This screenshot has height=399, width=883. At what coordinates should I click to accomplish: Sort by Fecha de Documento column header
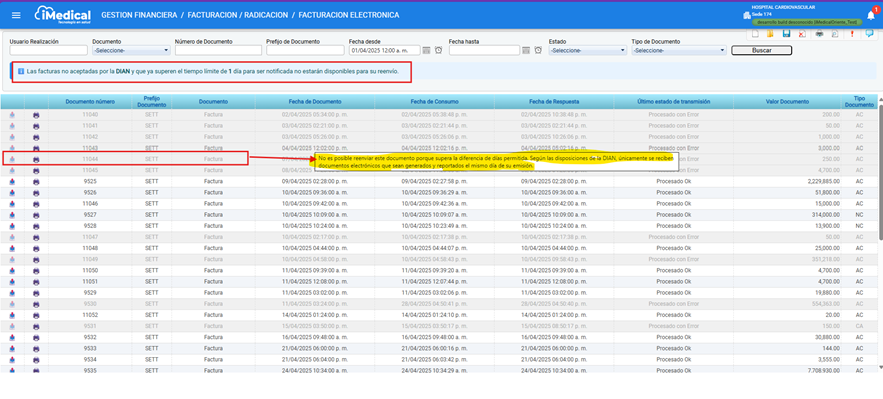coord(315,102)
